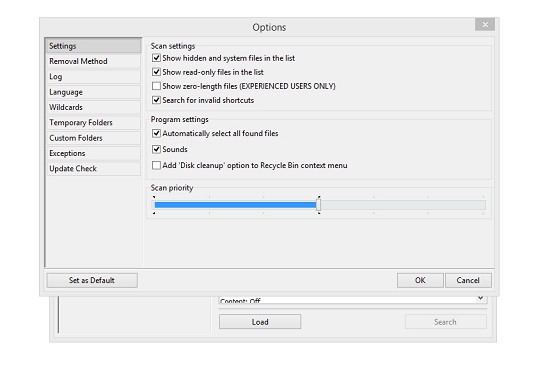Click the Load button in background window

(x=260, y=322)
